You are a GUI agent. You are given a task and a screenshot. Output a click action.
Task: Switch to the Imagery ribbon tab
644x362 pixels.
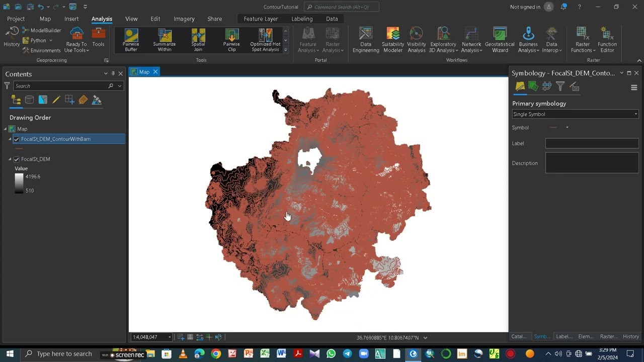pos(184,19)
